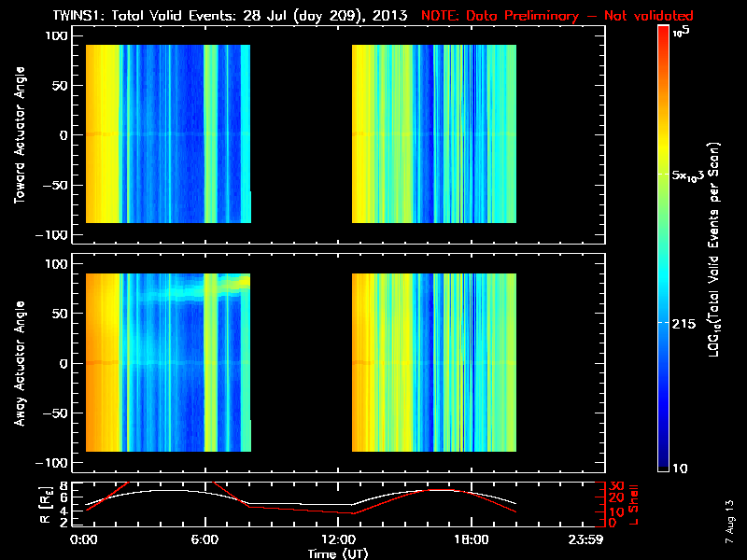This screenshot has width=747, height=560.
Task: Click the '50' tick of the Toward panel
Action: pyautogui.click(x=60, y=86)
